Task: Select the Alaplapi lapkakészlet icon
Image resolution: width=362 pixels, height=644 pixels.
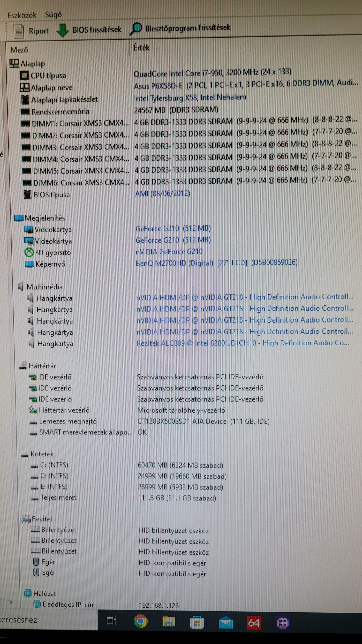Action: point(25,99)
